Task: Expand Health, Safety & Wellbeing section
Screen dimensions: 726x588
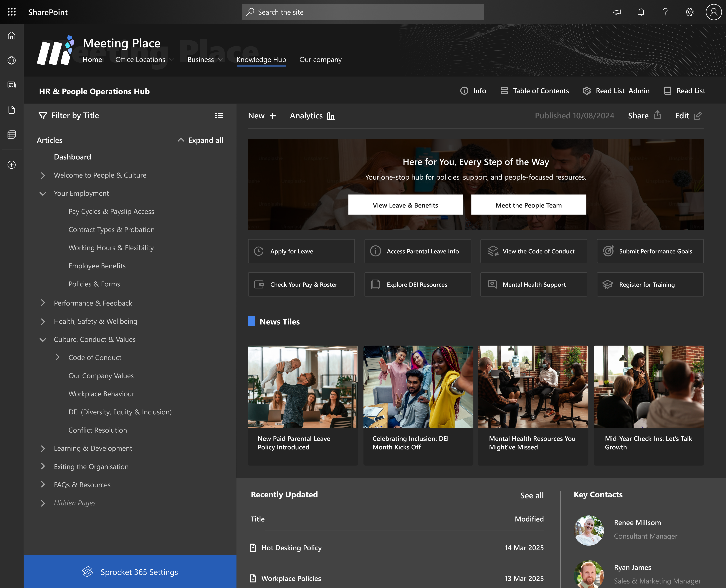Action: pyautogui.click(x=43, y=321)
